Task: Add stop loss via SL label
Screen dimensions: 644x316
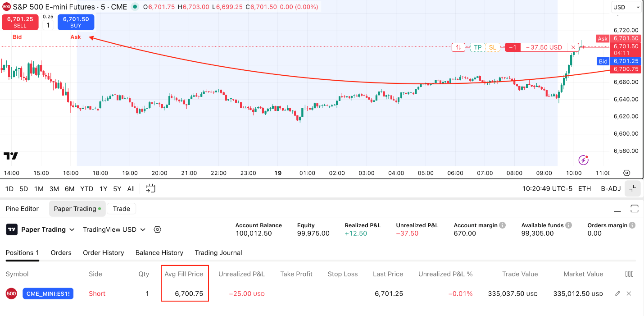Action: 493,47
